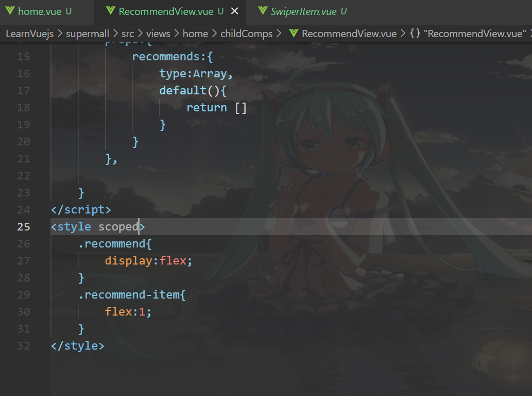Click 'flex:1;' declaration
532x396 pixels.
pos(128,311)
